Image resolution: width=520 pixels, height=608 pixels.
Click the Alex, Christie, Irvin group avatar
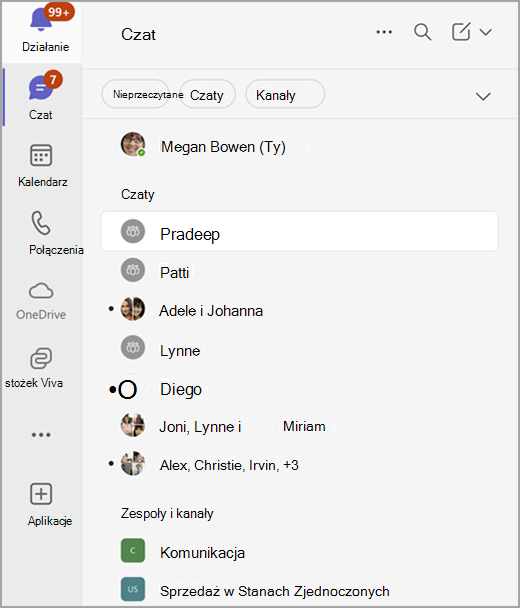[x=133, y=463]
